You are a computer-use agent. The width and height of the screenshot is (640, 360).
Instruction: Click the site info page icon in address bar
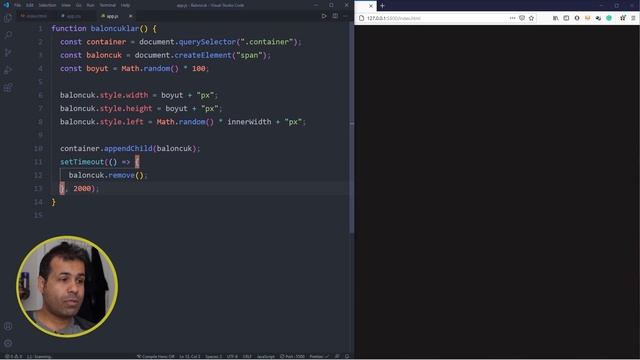[x=361, y=18]
